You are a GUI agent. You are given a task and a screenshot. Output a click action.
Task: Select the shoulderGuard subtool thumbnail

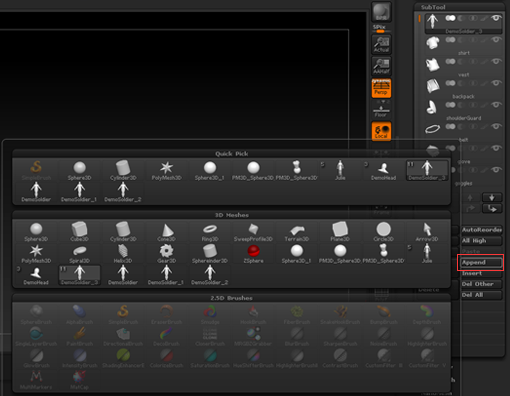(433, 107)
